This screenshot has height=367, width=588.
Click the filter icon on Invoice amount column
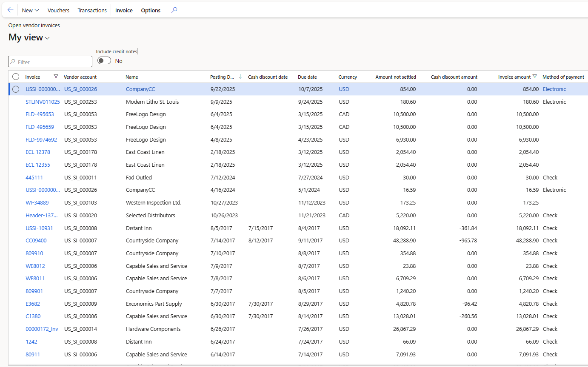535,77
